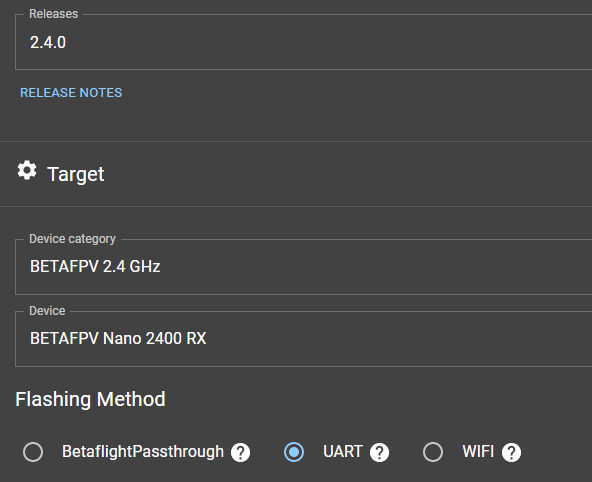The height and width of the screenshot is (482, 592).
Task: Click the BetaflightPassthrough label text
Action: click(x=143, y=452)
